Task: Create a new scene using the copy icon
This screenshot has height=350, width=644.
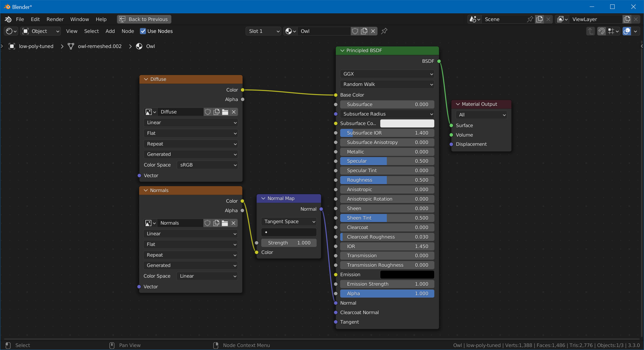Action: click(540, 19)
